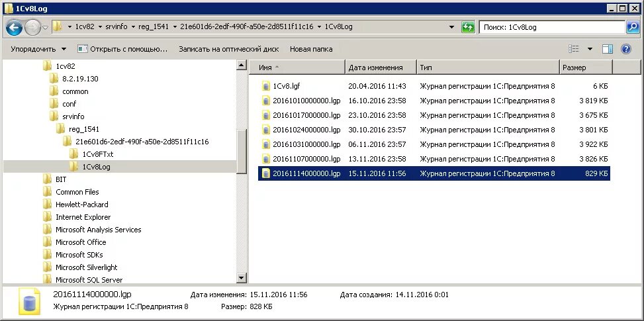
Task: Click the Forward navigation arrow button
Action: click(32, 28)
